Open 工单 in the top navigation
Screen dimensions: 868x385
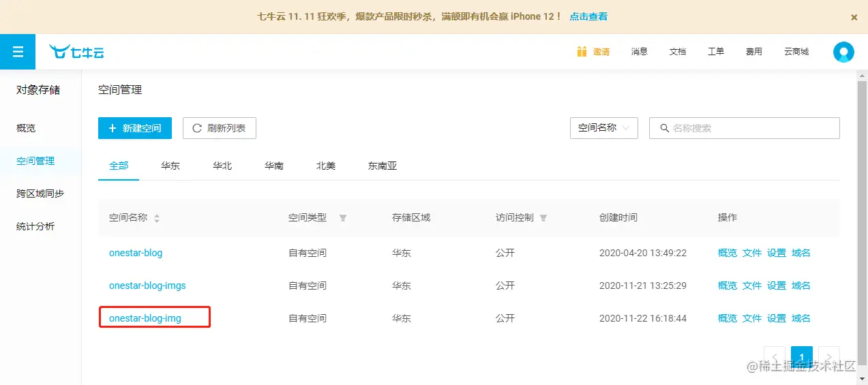(x=716, y=52)
